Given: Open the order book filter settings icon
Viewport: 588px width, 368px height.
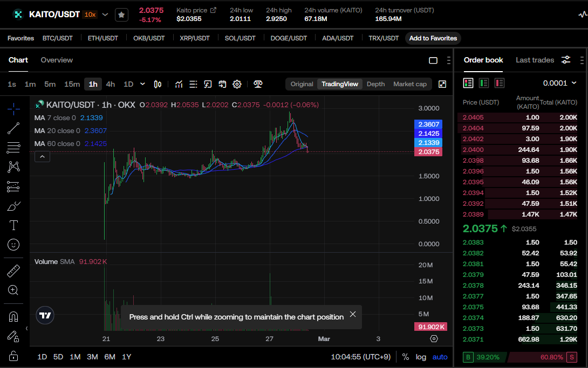Looking at the screenshot, I should click(566, 60).
